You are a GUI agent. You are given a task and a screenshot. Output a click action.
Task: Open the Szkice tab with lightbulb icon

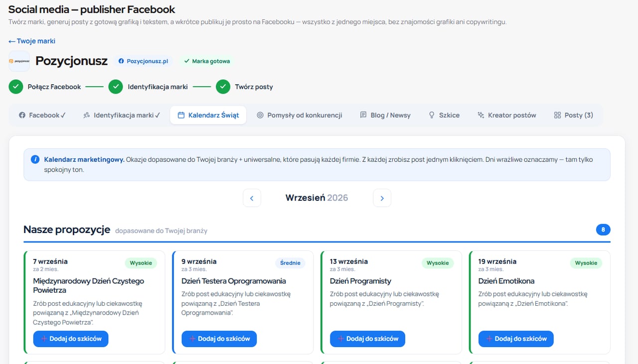(444, 115)
